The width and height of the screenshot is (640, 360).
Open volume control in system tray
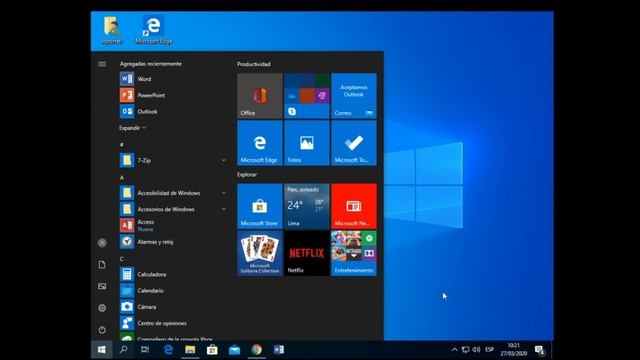coord(476,350)
